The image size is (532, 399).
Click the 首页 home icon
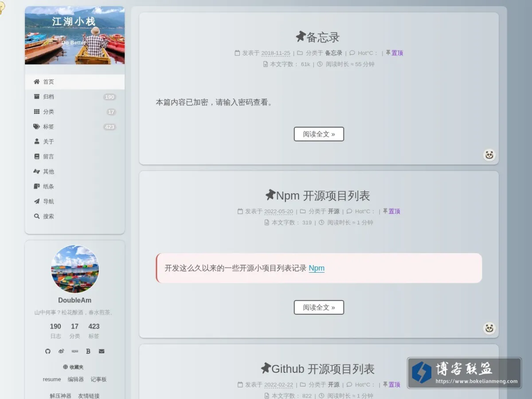(x=37, y=82)
